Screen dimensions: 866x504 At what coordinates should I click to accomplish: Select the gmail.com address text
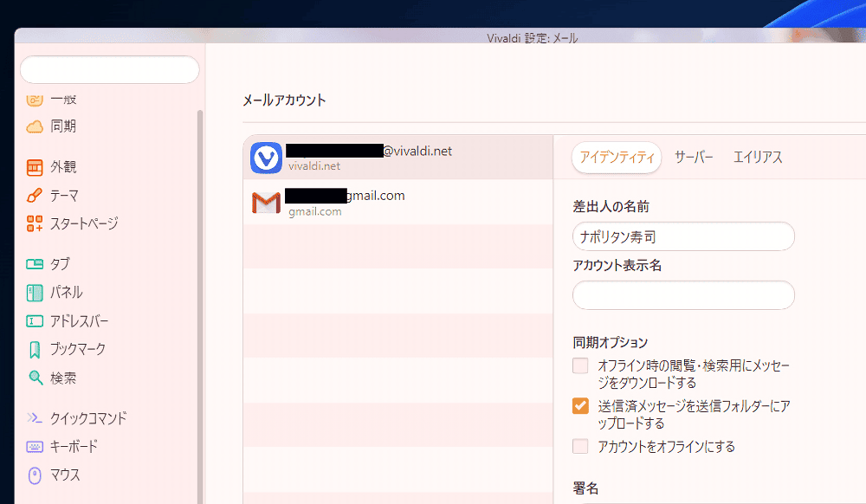point(376,196)
